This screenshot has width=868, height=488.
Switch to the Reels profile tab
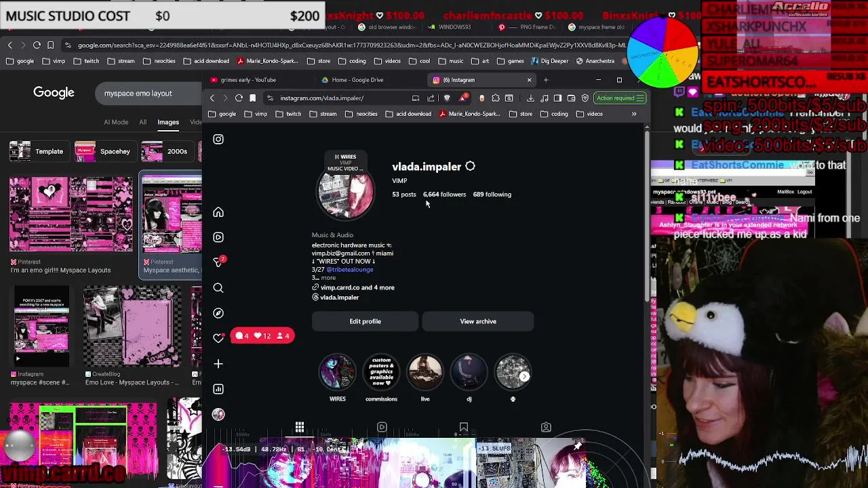pyautogui.click(x=382, y=427)
